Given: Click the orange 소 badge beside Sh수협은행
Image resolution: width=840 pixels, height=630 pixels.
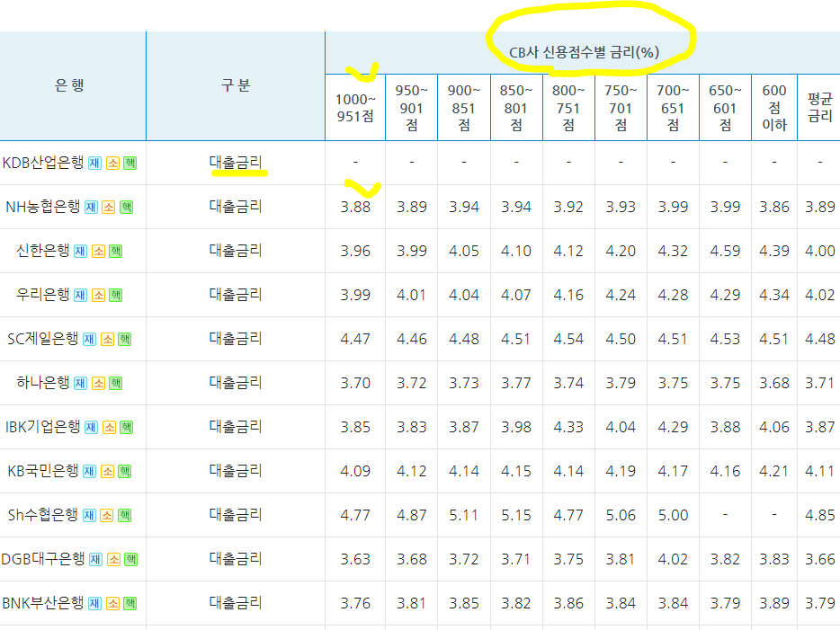Looking at the screenshot, I should [x=107, y=516].
